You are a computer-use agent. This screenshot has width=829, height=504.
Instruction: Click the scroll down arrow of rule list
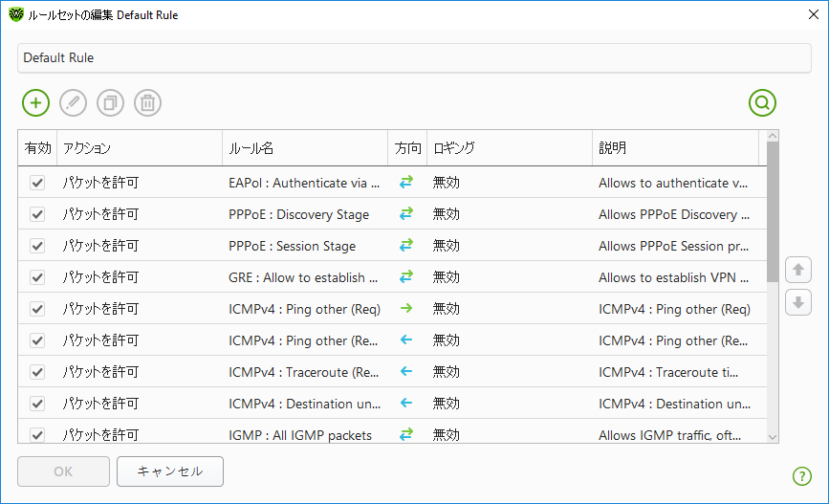point(773,436)
